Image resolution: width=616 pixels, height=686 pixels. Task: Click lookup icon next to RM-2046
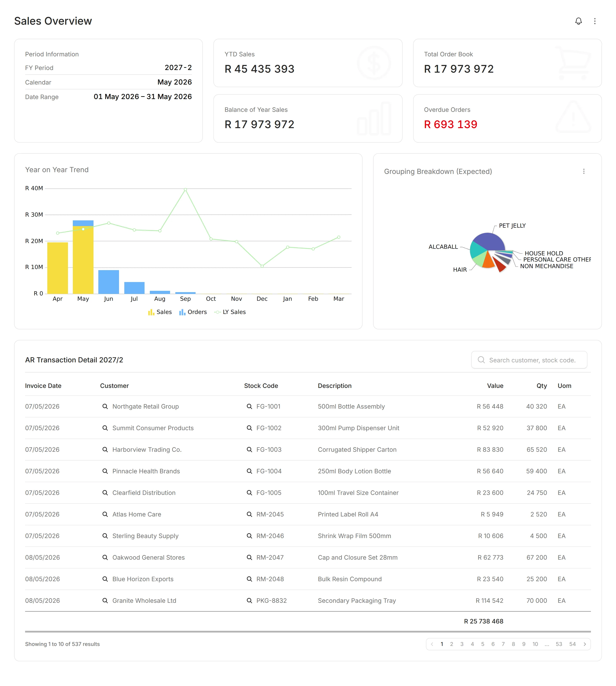249,536
